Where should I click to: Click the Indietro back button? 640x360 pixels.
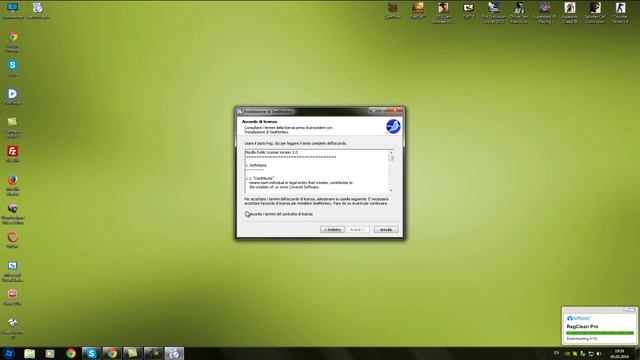click(x=332, y=230)
